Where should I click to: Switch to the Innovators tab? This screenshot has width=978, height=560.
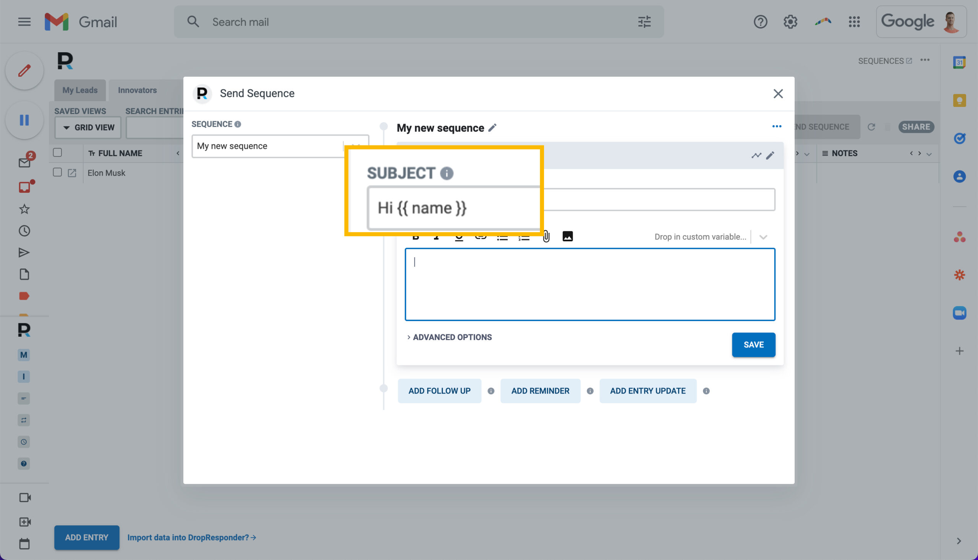click(x=138, y=90)
